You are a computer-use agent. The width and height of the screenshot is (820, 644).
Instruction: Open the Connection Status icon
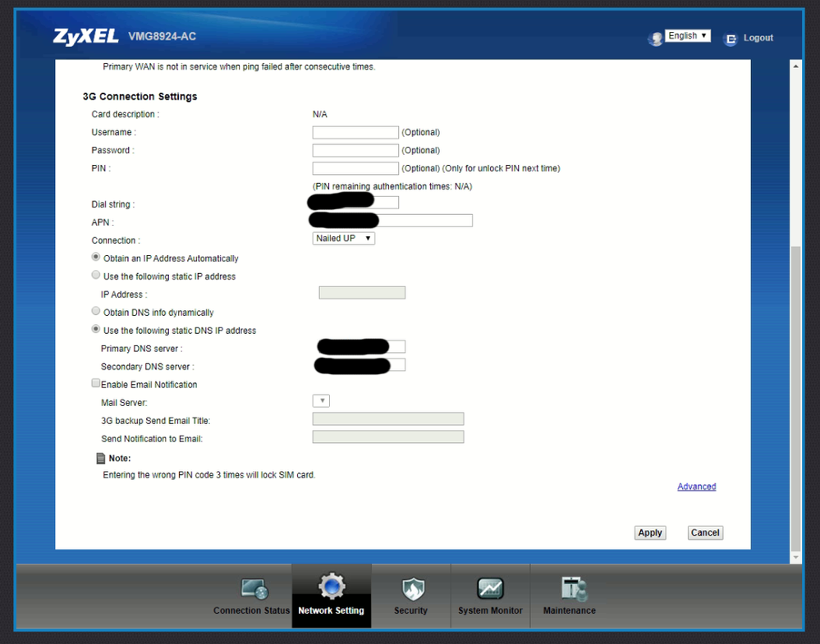[254, 589]
